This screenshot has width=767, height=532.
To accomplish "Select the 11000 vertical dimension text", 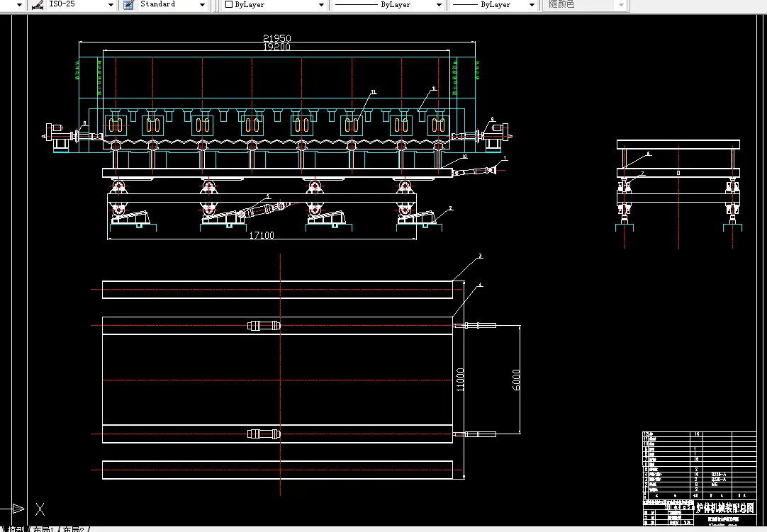I will (x=460, y=380).
